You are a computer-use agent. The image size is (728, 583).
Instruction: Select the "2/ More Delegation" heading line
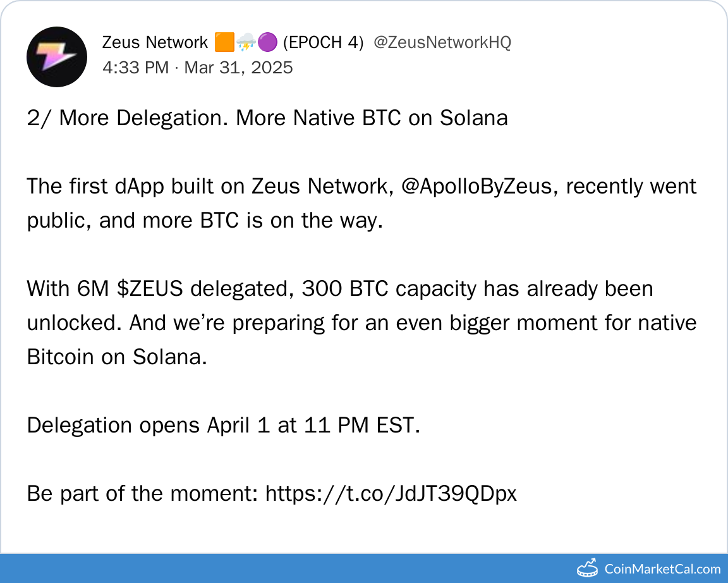tap(267, 118)
